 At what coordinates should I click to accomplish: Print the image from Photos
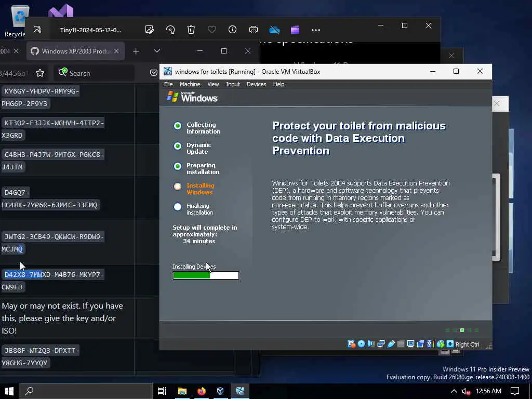(x=254, y=30)
